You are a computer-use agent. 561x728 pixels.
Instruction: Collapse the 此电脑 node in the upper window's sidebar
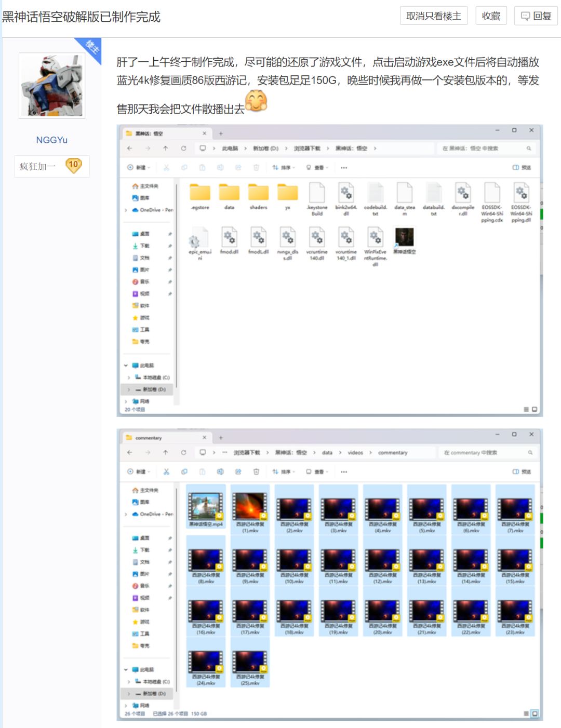pos(126,366)
